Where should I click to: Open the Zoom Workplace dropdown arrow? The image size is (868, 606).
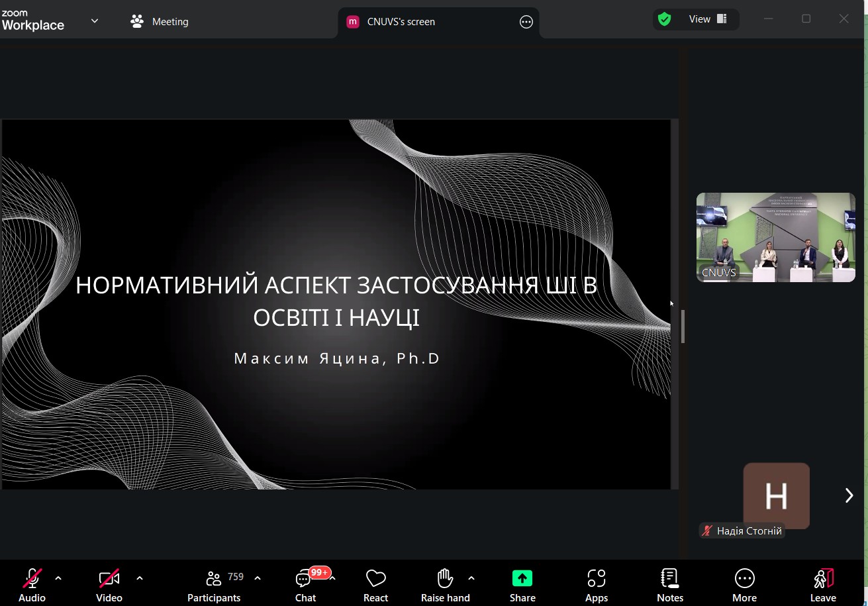tap(94, 21)
